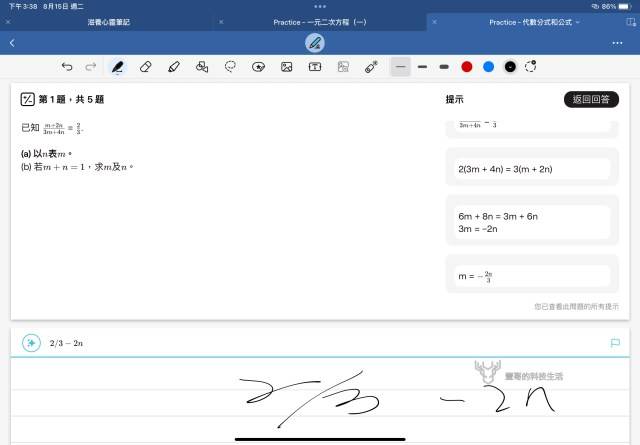The image size is (640, 445).
Task: Select the Image insert tool
Action: (287, 67)
